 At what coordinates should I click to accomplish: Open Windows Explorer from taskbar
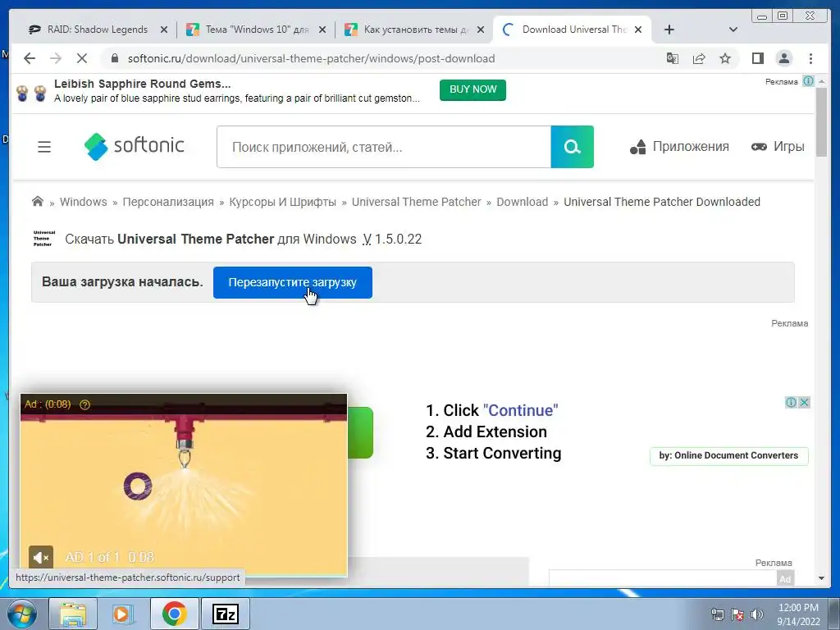(73, 614)
